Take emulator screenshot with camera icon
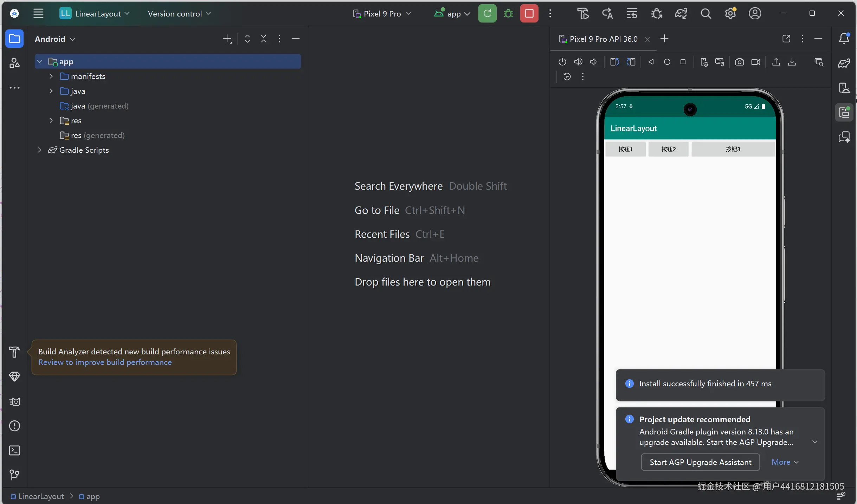857x504 pixels. click(x=739, y=62)
